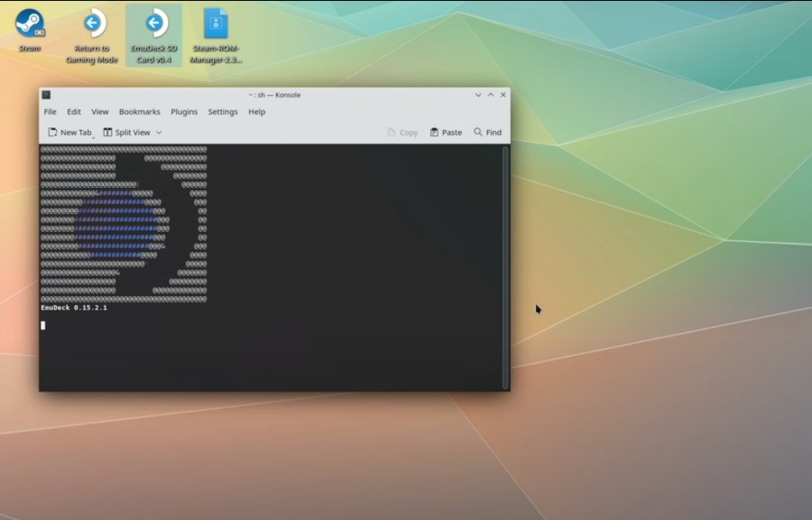Create a New Tab in Konsole

(x=69, y=133)
